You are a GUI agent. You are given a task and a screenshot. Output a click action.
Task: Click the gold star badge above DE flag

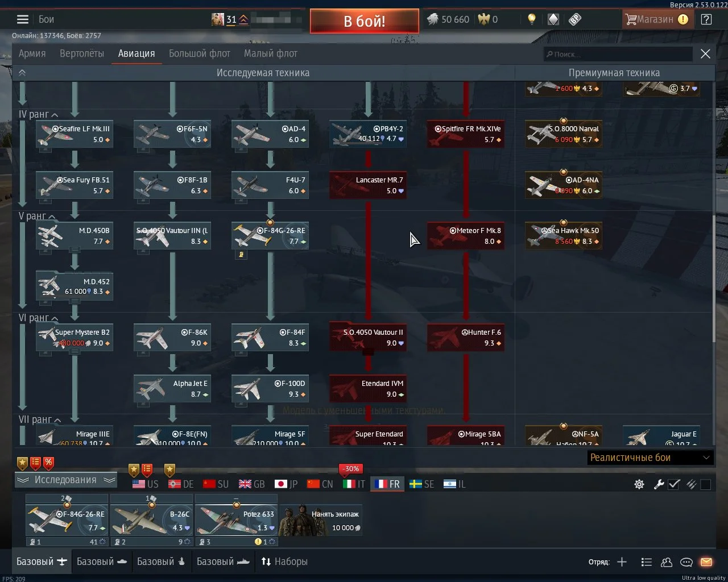tap(169, 470)
